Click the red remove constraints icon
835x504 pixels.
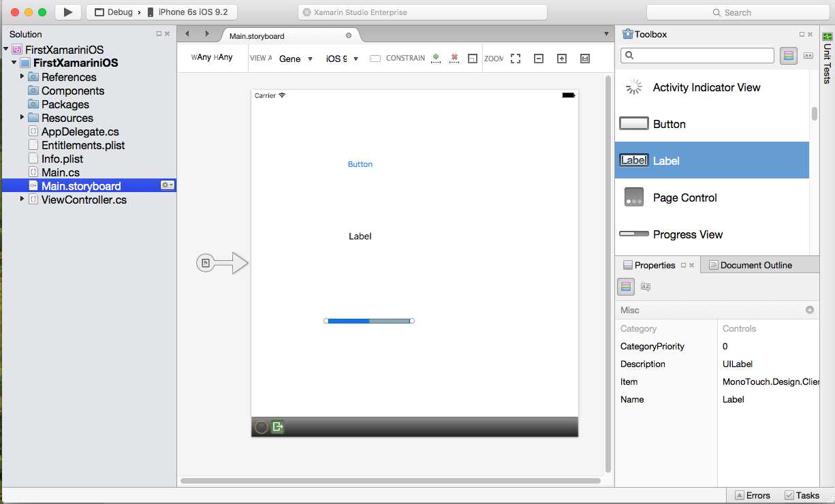point(454,59)
